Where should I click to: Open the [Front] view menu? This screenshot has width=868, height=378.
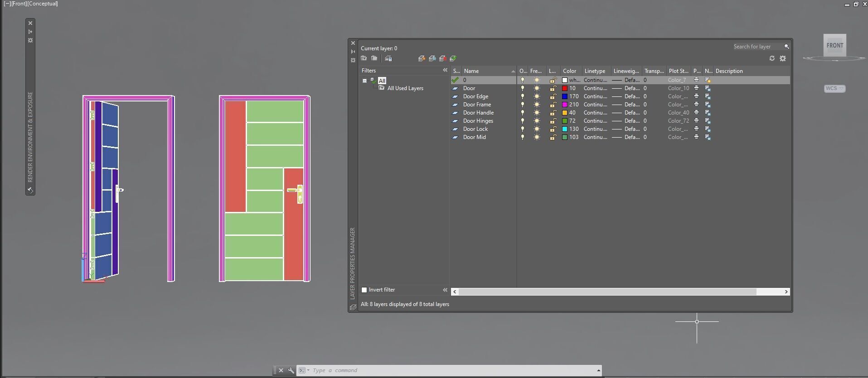(20, 4)
